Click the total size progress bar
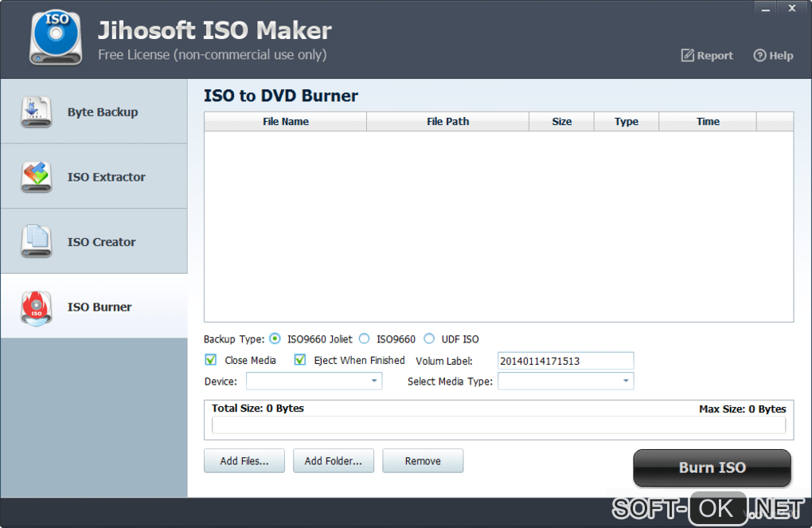The width and height of the screenshot is (812, 528). click(498, 425)
